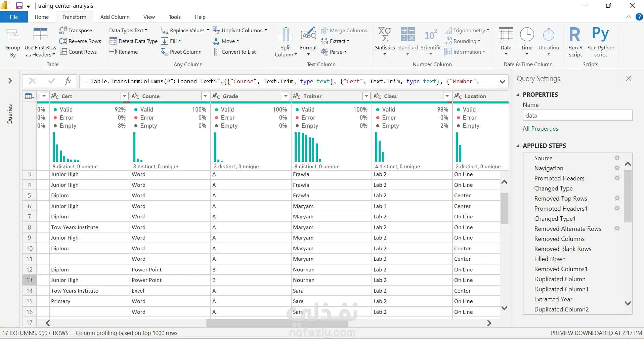This screenshot has height=339, width=644.
Task: Expand the formula bar with its chevron
Action: coord(502,81)
